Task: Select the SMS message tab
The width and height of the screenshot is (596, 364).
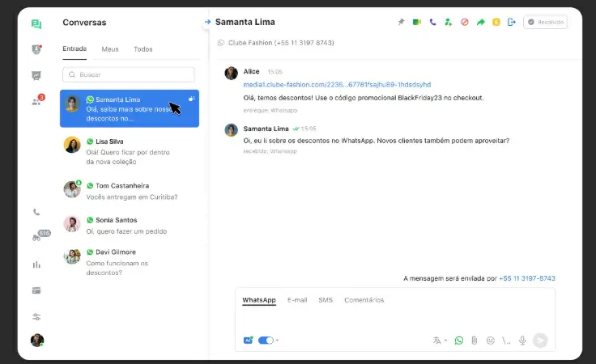Action: (x=326, y=300)
